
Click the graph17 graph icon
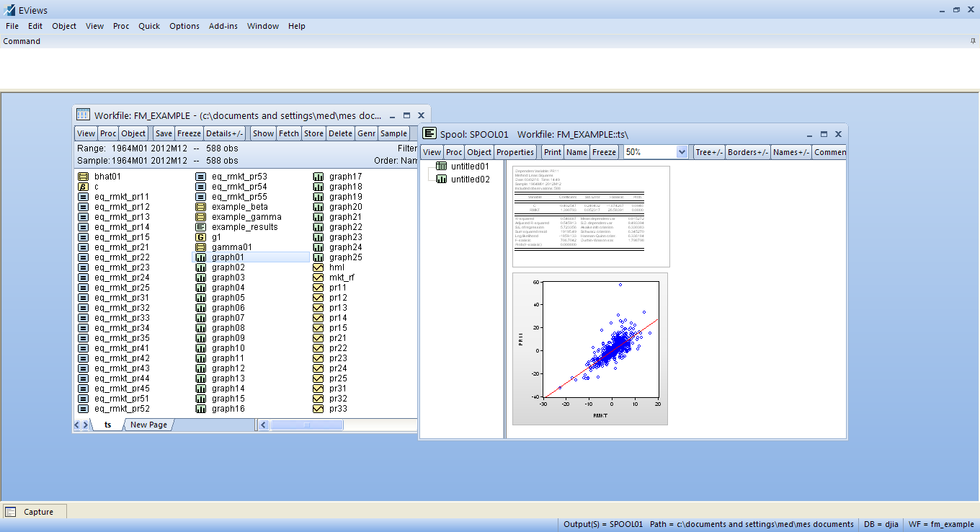pyautogui.click(x=318, y=177)
